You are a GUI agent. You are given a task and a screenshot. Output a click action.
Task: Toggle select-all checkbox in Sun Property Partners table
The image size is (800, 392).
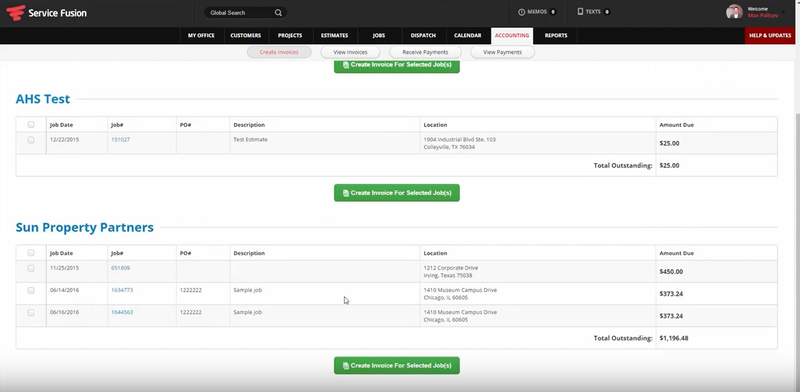[31, 253]
